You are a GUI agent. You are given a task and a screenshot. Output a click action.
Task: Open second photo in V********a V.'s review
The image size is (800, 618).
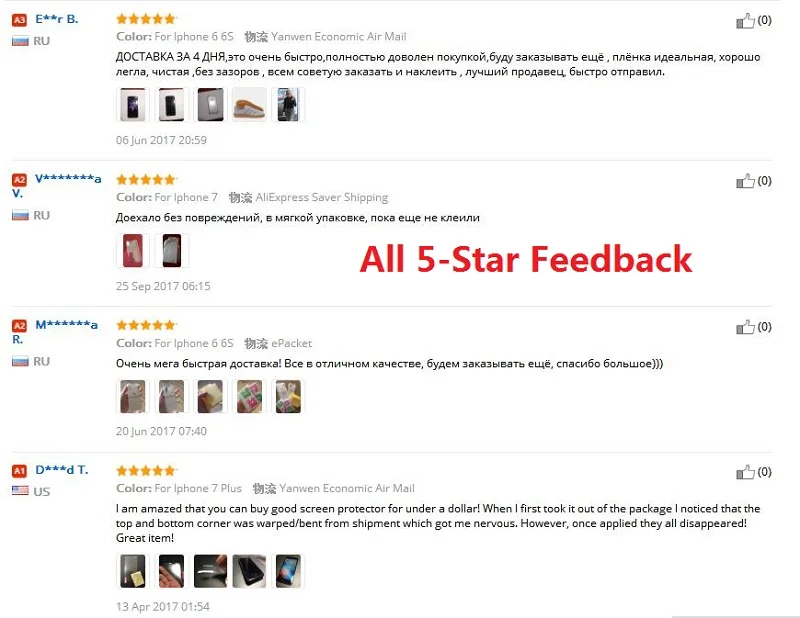172,251
